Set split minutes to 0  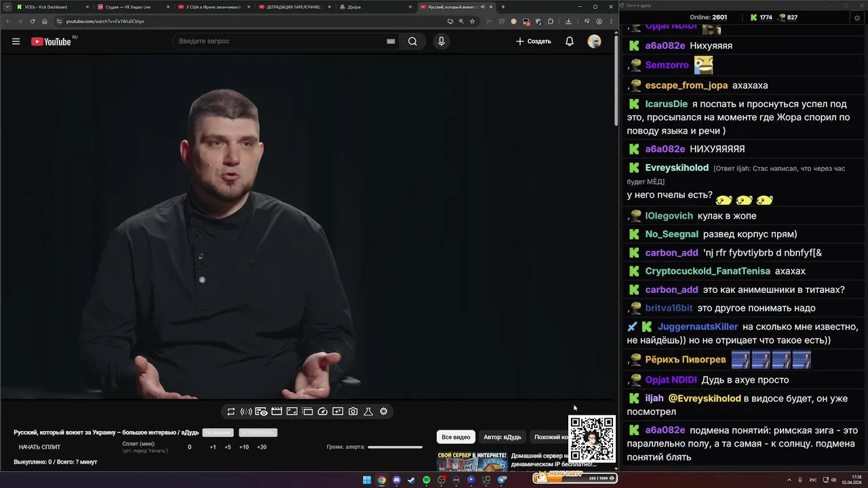(x=189, y=447)
